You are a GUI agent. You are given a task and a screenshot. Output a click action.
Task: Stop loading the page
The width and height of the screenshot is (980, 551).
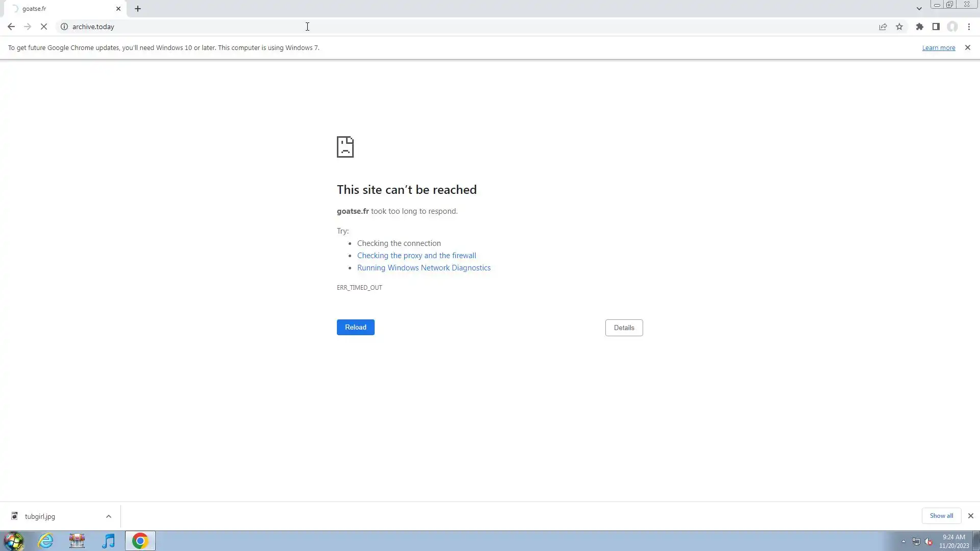44,27
